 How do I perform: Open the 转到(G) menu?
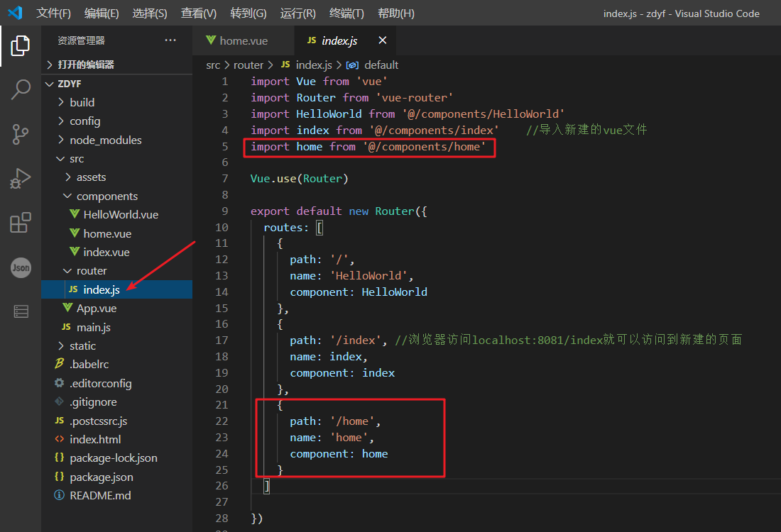248,13
